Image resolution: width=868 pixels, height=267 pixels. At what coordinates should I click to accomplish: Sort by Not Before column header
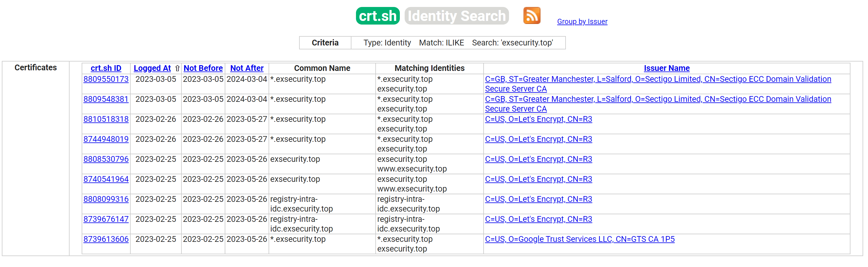pos(203,68)
